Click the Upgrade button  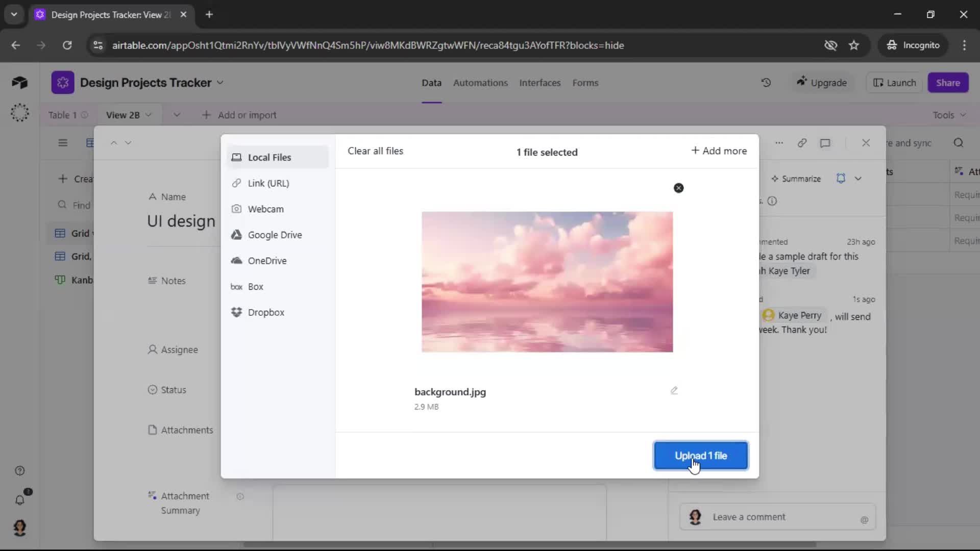(822, 83)
